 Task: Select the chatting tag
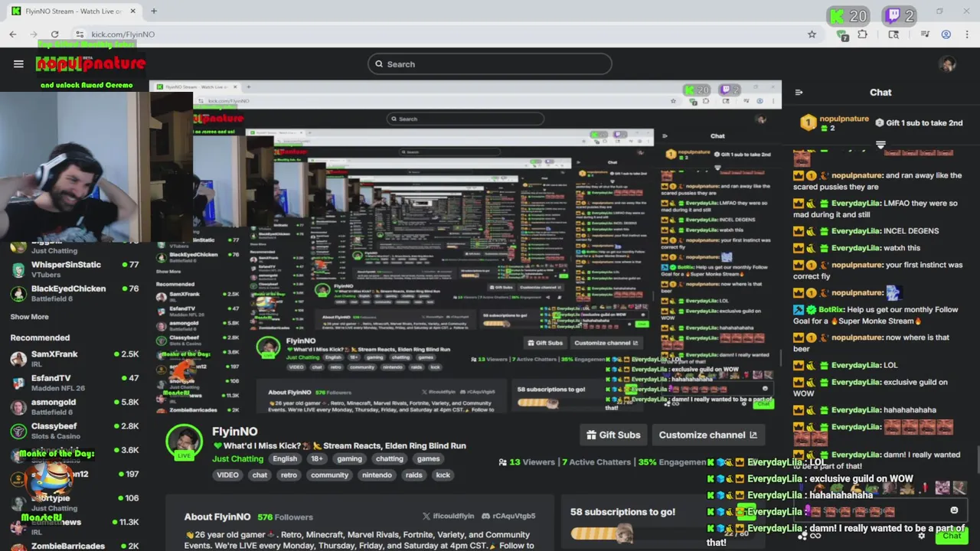389,459
